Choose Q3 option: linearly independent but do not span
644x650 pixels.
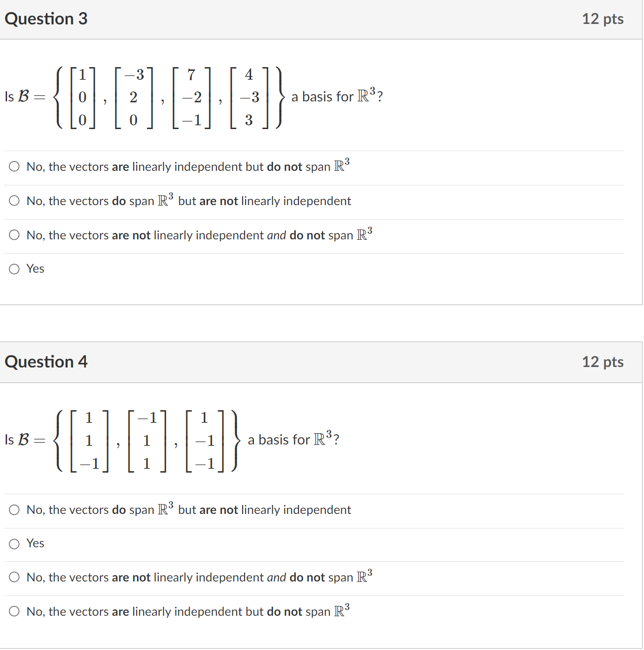click(x=14, y=166)
